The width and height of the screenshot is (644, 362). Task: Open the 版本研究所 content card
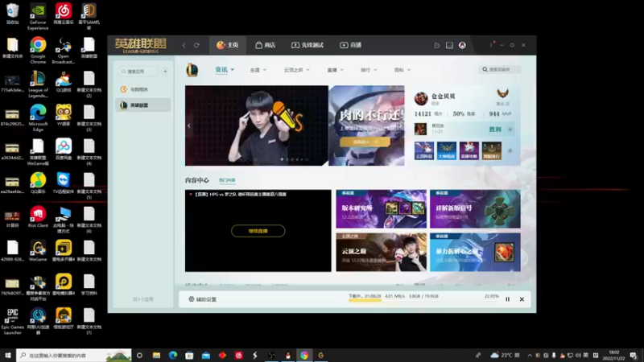coord(381,209)
